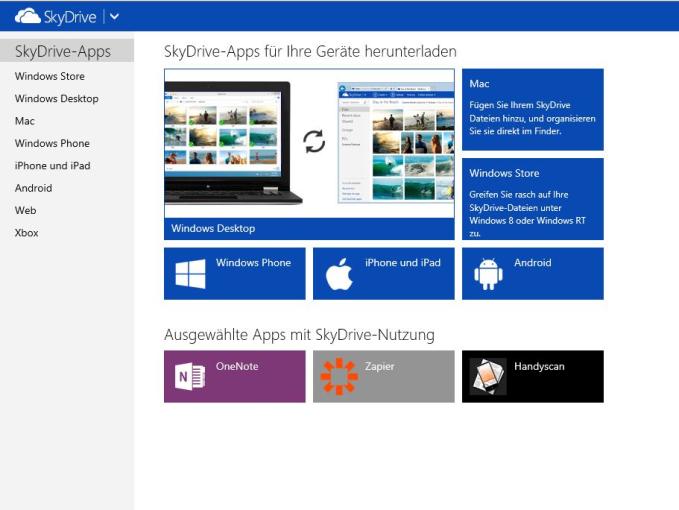Select iPhone und iPad in the sidebar
The width and height of the screenshot is (679, 510).
pyautogui.click(x=52, y=166)
